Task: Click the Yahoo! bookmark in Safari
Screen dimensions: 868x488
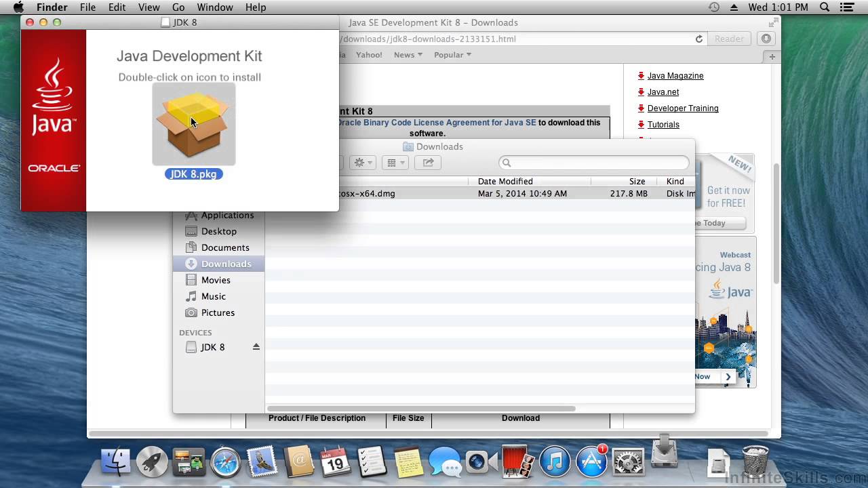Action: (369, 55)
